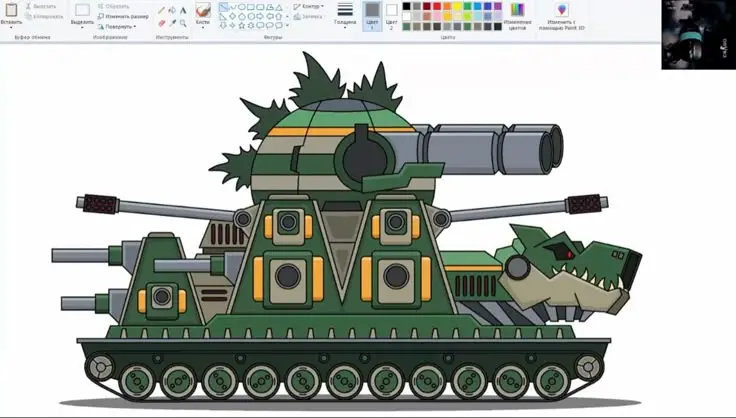
Task: Open the Thickness (Толщина) dropdown
Action: (x=345, y=15)
